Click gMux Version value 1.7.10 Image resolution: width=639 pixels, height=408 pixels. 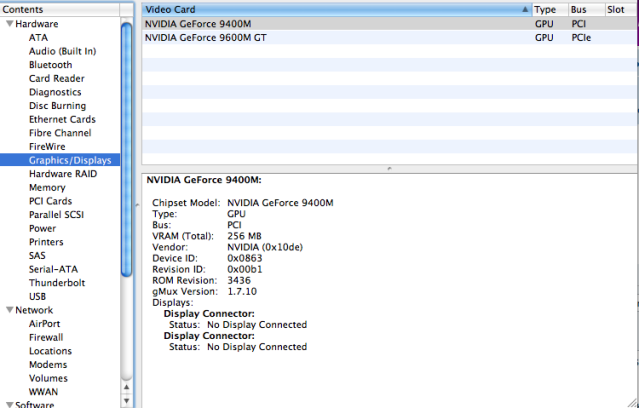point(242,291)
